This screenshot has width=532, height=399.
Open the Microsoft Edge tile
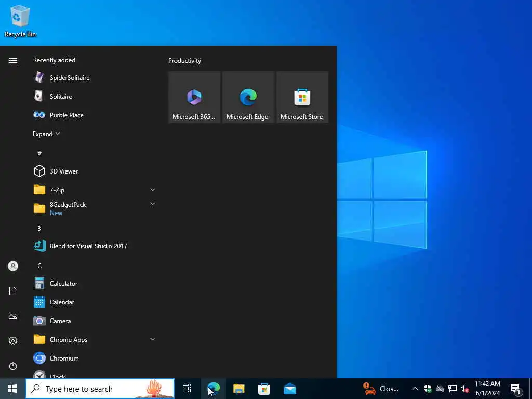(248, 97)
